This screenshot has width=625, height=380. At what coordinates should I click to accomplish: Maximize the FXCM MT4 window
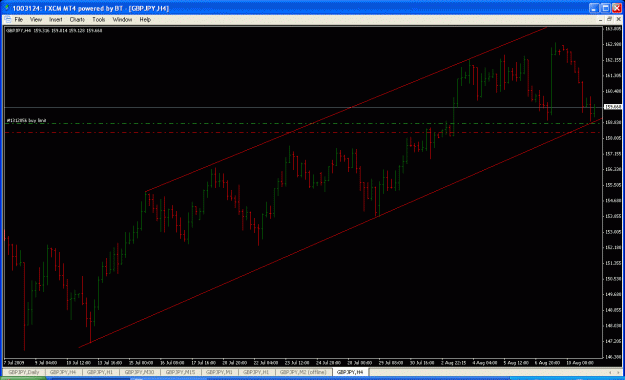(x=605, y=8)
